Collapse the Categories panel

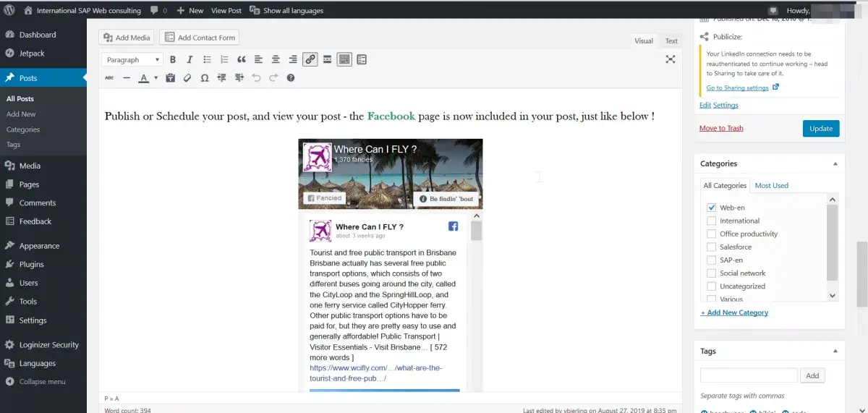(x=835, y=163)
